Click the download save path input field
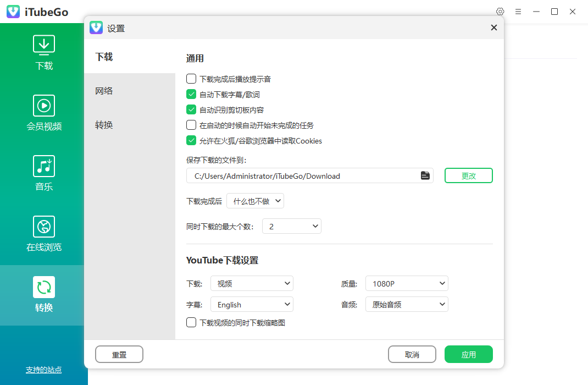This screenshot has width=588, height=385. (x=302, y=175)
